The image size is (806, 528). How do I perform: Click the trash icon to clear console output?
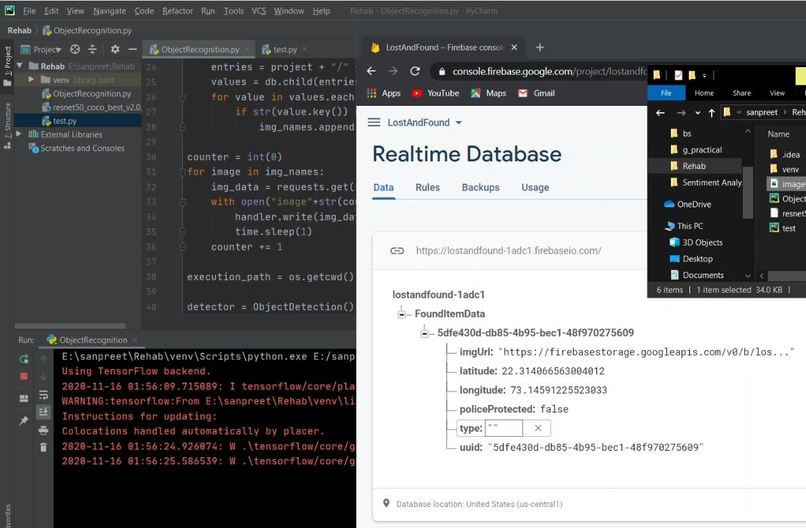click(x=44, y=447)
